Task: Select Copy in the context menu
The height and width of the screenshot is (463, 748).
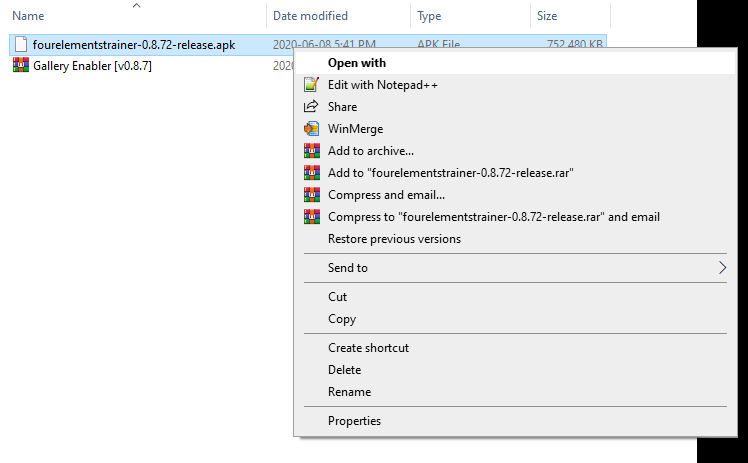Action: [342, 319]
